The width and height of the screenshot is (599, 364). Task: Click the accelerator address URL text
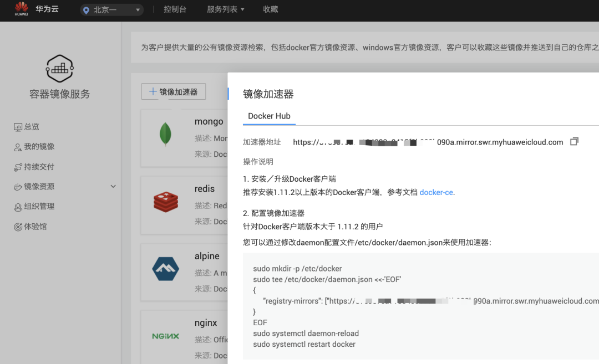point(428,142)
